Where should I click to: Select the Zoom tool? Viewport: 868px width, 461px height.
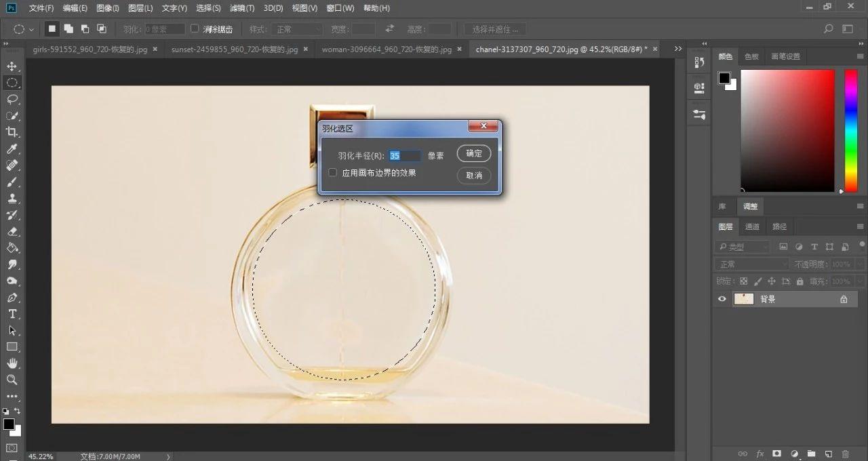tap(12, 380)
